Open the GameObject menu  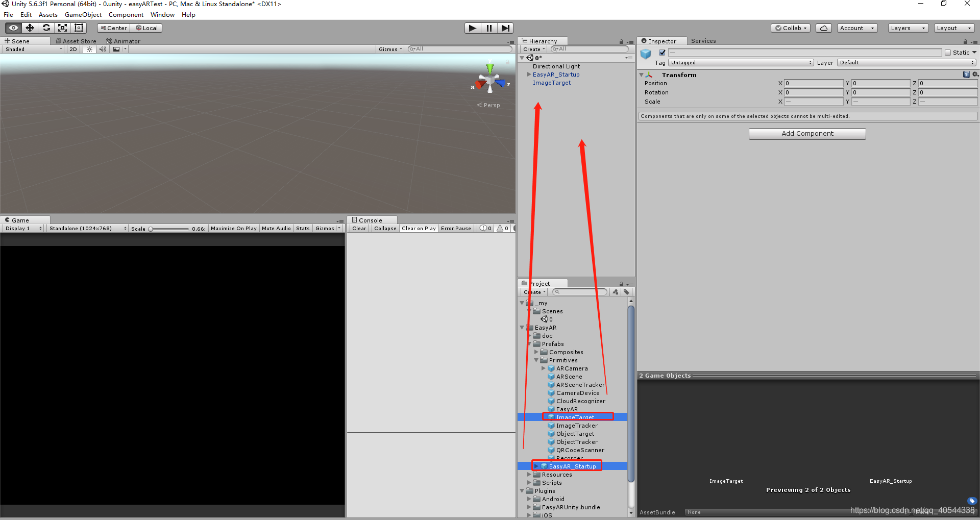(x=83, y=14)
